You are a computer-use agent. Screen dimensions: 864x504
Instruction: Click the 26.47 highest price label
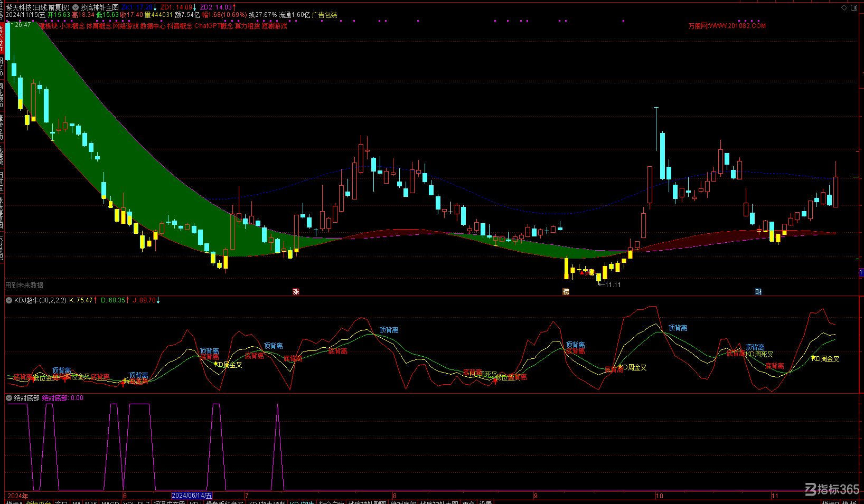[x=23, y=25]
